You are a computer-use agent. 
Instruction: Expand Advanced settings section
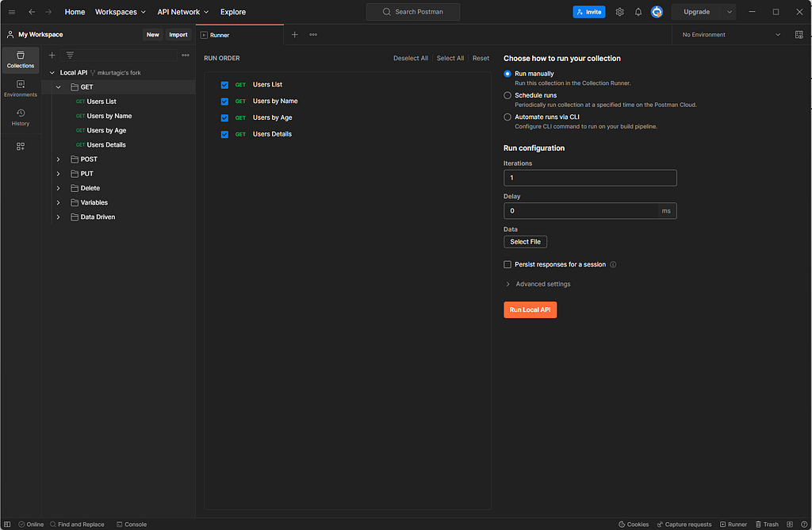538,284
